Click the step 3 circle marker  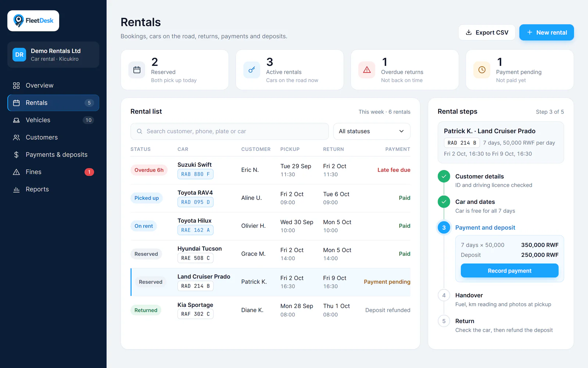[444, 227]
